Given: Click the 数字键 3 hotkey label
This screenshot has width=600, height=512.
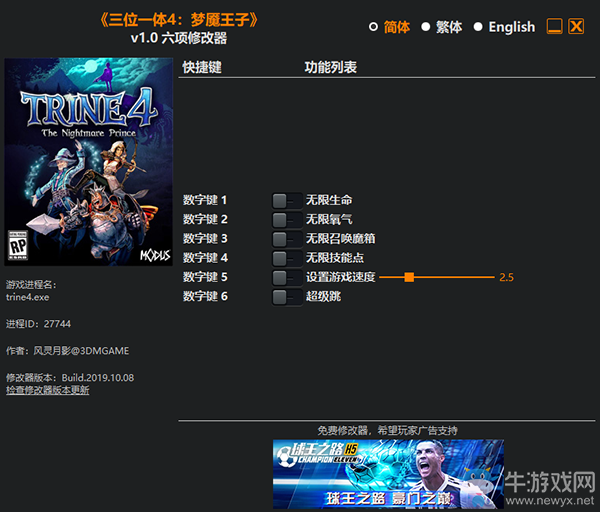Looking at the screenshot, I should coord(205,238).
